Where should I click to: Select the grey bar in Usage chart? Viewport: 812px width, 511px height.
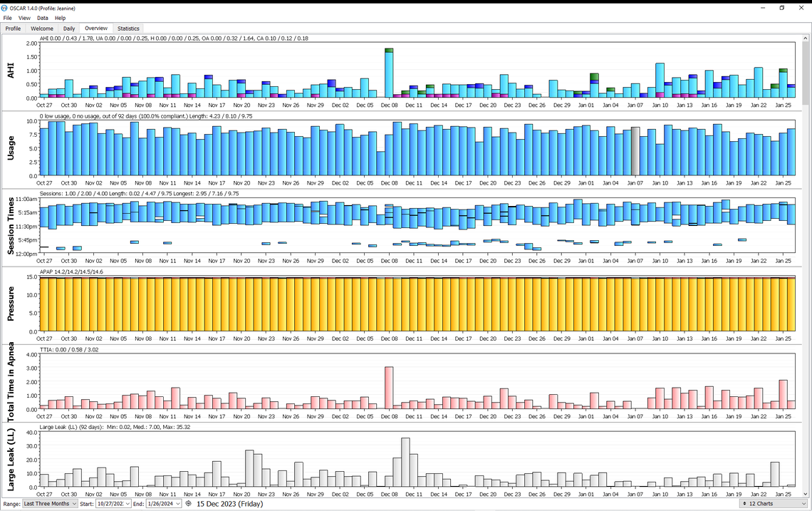point(635,151)
